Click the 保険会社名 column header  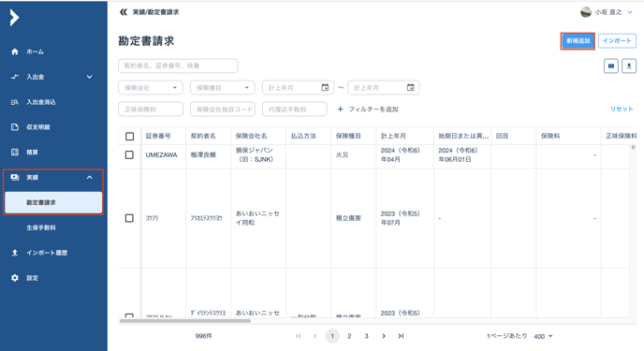[x=258, y=136]
